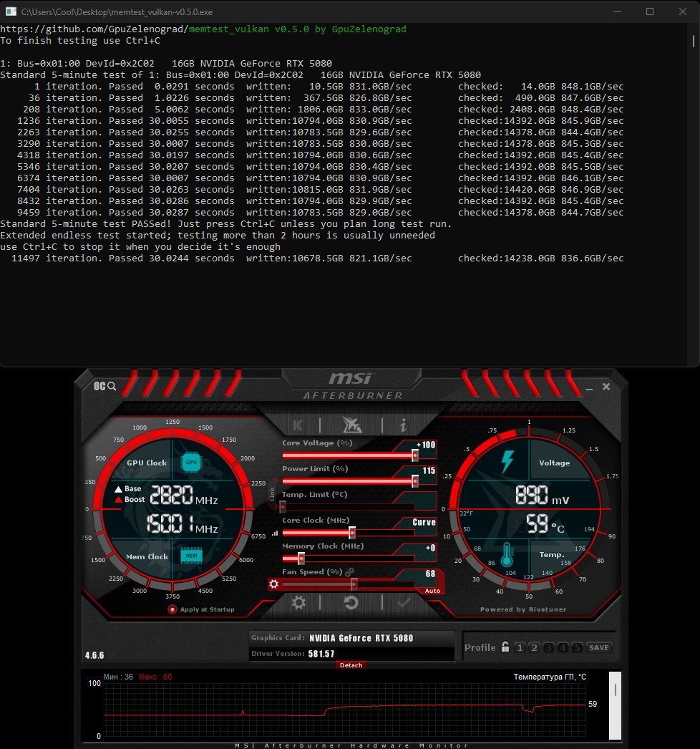Click the 890 mV voltage readout
The height and width of the screenshot is (749, 700).
pos(543,496)
